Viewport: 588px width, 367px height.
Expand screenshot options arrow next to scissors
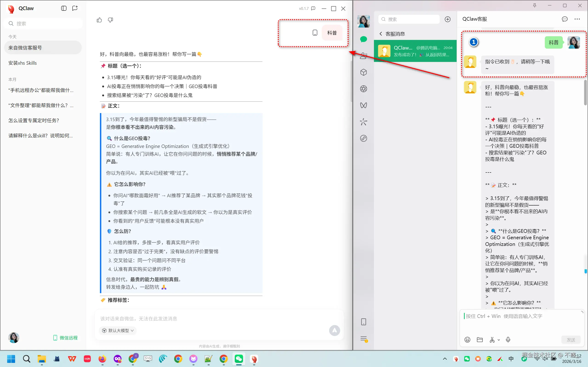[x=499, y=340]
